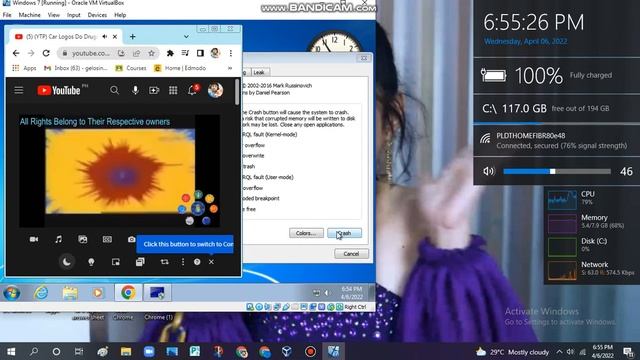Open the Gmail Inbox bookmark
The width and height of the screenshot is (640, 360).
tap(76, 68)
